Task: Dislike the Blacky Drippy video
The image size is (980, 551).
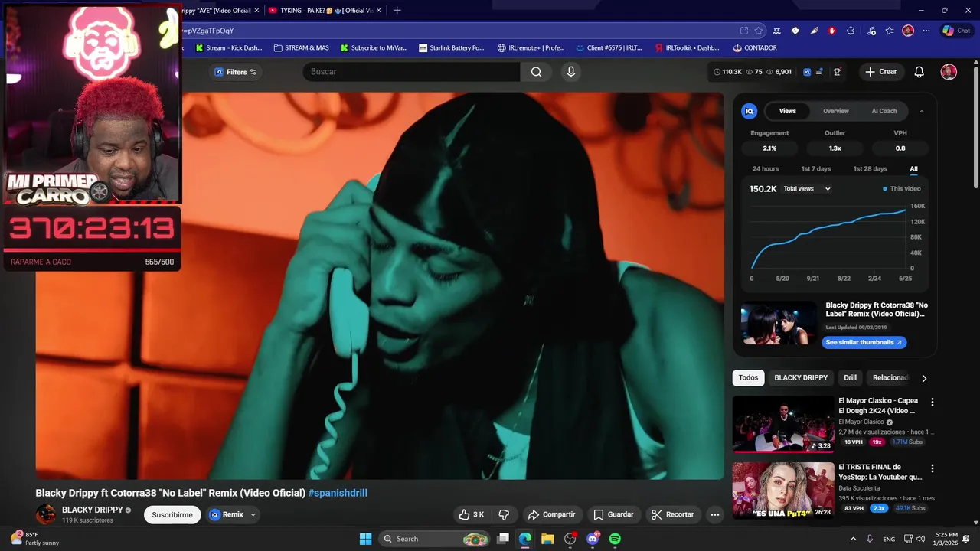Action: tap(504, 514)
